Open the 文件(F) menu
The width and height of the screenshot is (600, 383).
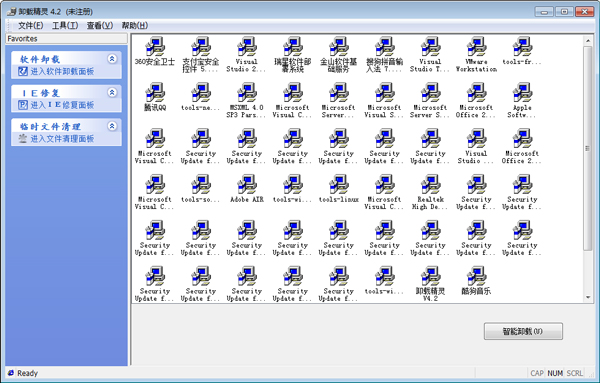click(x=31, y=26)
